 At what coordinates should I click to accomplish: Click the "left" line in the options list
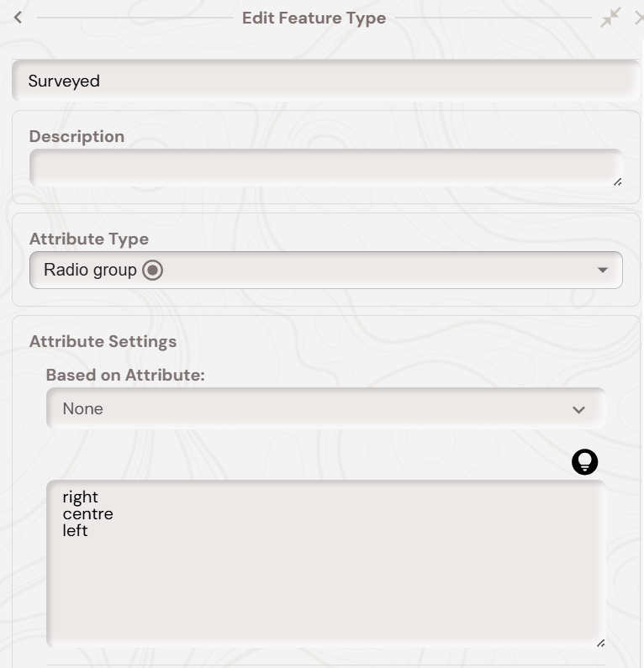tap(75, 530)
